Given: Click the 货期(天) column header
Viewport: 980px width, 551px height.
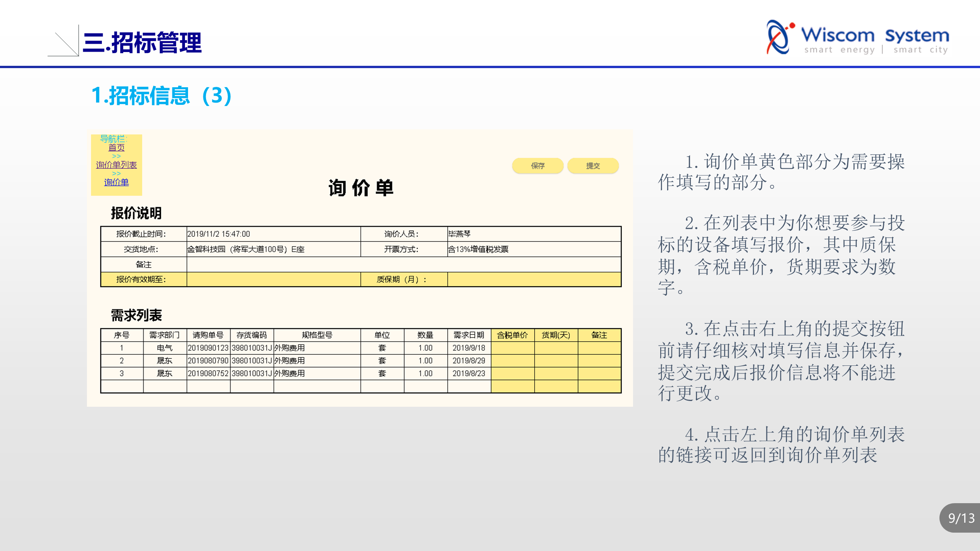Looking at the screenshot, I should pos(556,335).
